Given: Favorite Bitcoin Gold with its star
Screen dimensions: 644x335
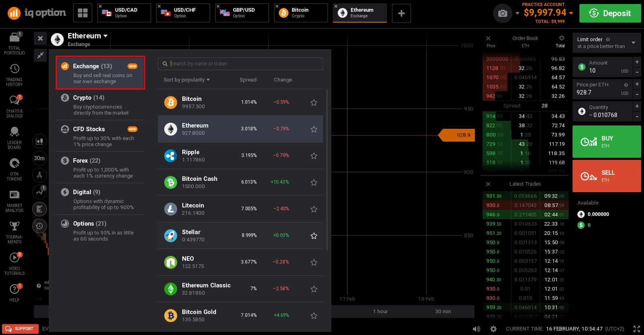Looking at the screenshot, I should click(314, 316).
